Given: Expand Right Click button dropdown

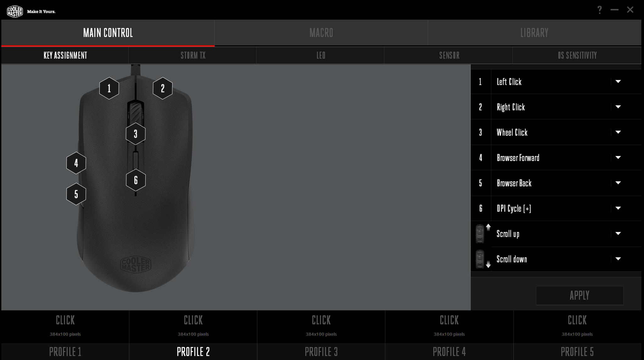Looking at the screenshot, I should (x=618, y=107).
